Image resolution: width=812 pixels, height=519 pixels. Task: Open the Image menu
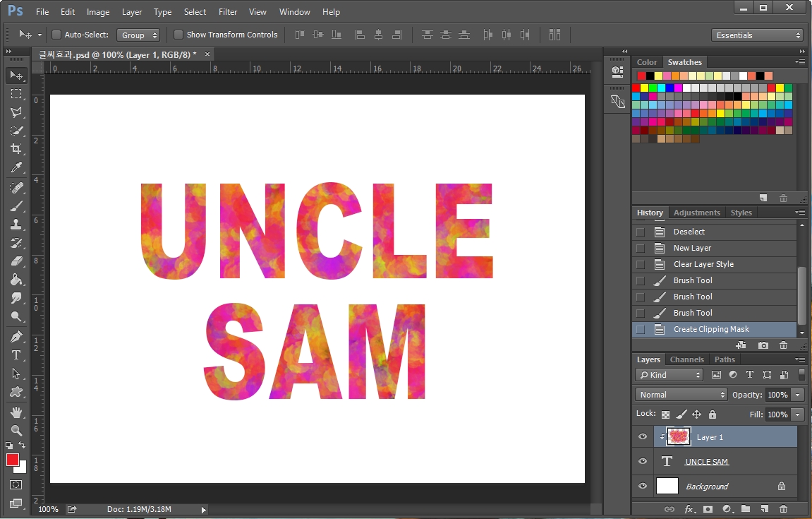point(98,12)
